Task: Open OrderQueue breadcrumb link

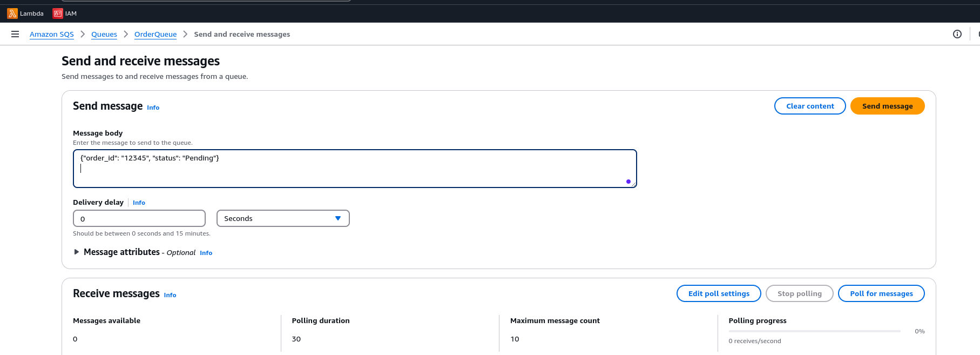Action: pos(156,34)
